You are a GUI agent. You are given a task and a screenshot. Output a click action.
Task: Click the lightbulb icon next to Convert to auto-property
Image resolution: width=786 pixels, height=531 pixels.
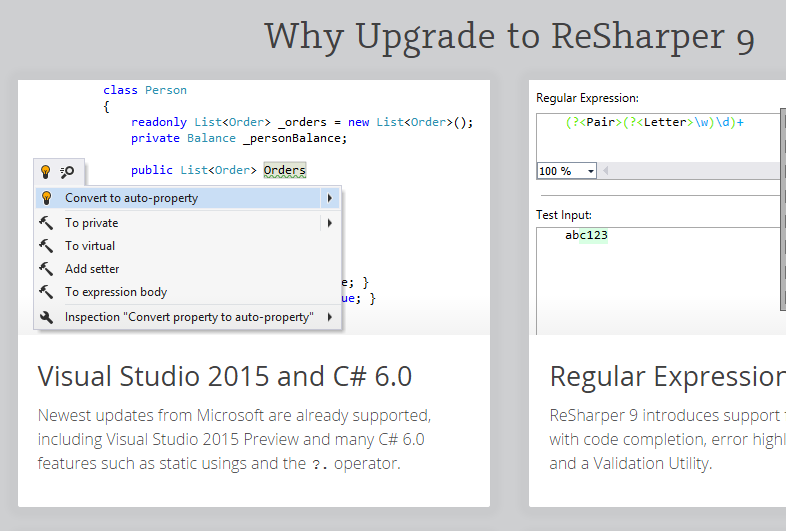click(x=47, y=198)
